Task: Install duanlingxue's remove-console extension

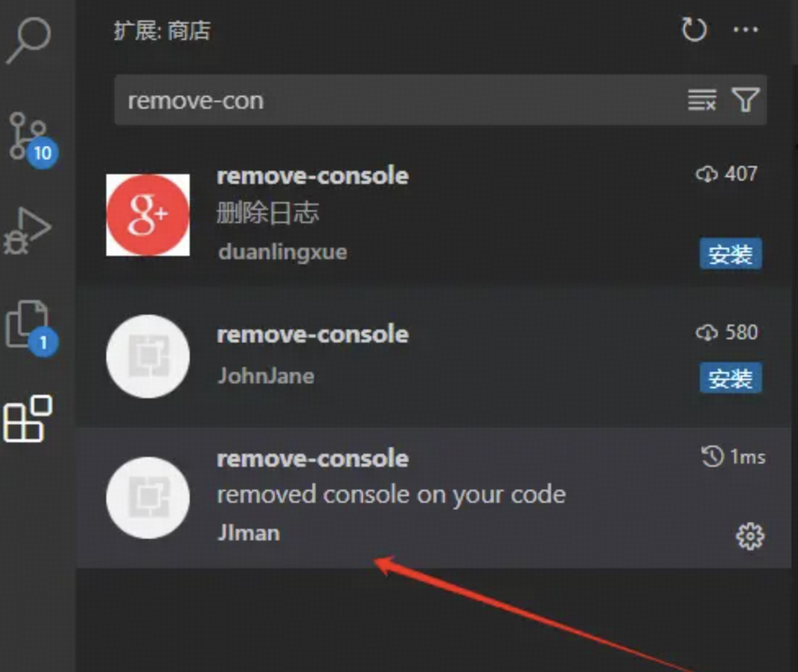Action: pyautogui.click(x=730, y=253)
